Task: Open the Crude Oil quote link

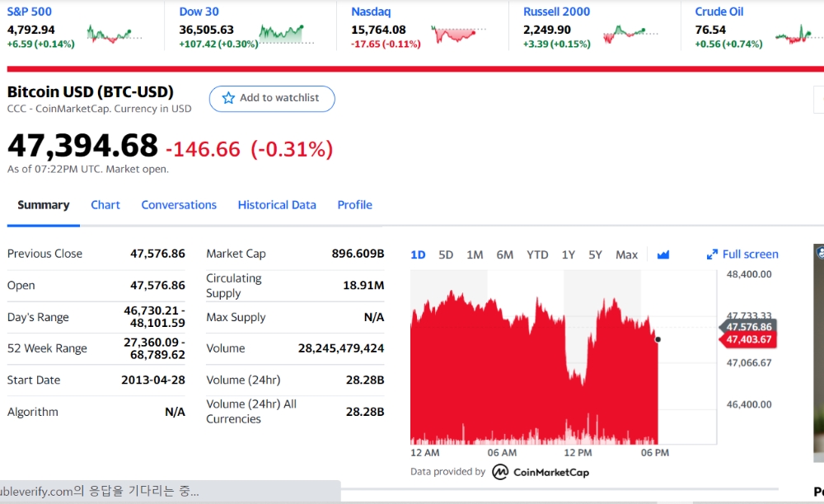Action: [x=719, y=12]
